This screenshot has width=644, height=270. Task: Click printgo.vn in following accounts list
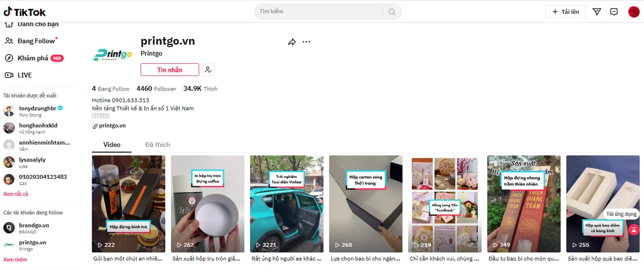point(32,242)
